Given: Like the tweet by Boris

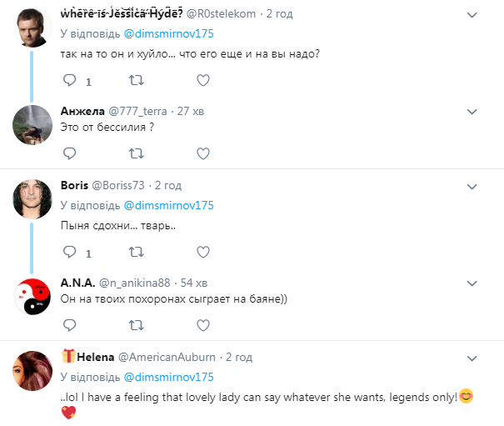Looking at the screenshot, I should pyautogui.click(x=202, y=252).
